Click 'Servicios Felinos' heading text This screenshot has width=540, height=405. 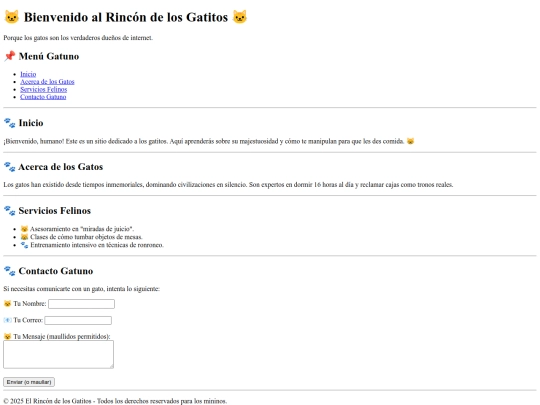(55, 210)
